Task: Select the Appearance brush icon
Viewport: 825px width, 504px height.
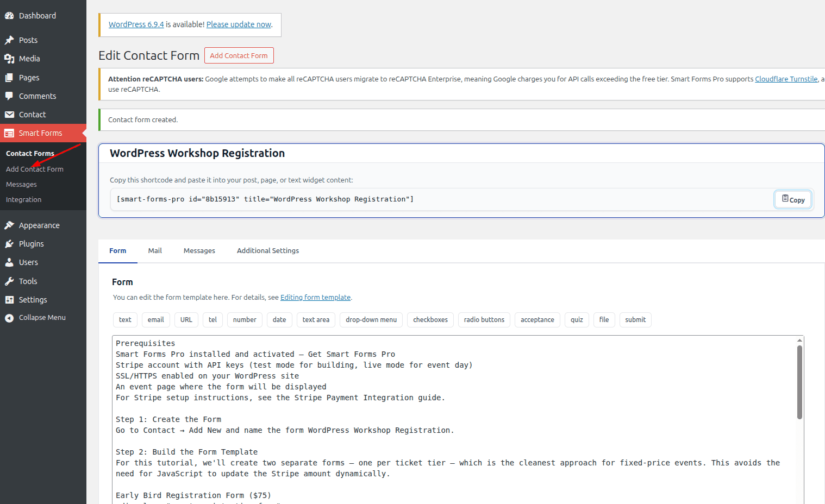Action: click(x=10, y=225)
